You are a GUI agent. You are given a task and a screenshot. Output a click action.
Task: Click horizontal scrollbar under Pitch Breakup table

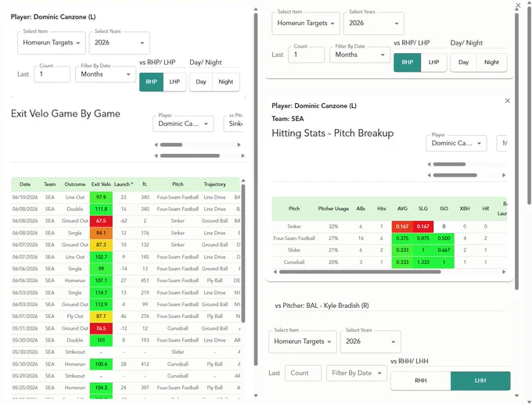click(x=360, y=272)
